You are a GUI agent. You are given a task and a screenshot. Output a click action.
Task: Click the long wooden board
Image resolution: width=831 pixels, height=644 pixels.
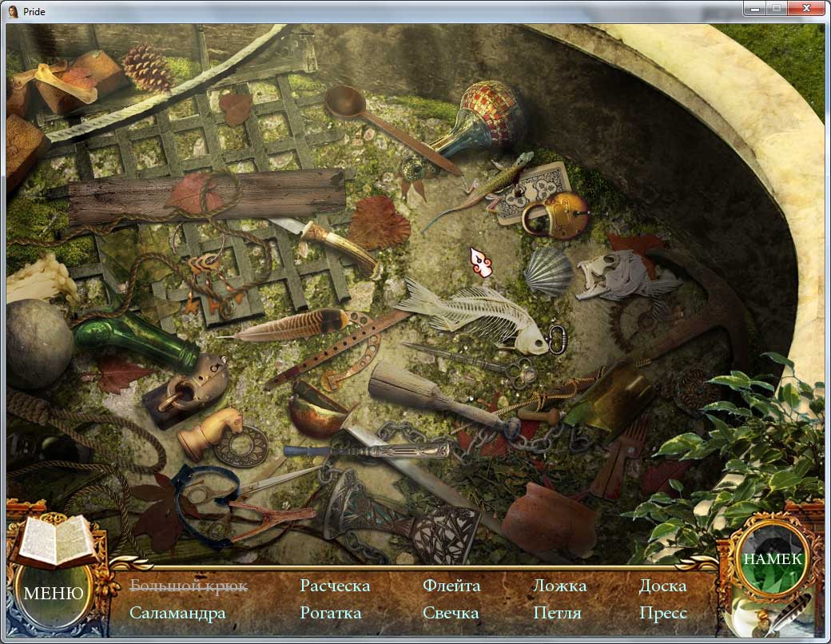(206, 196)
